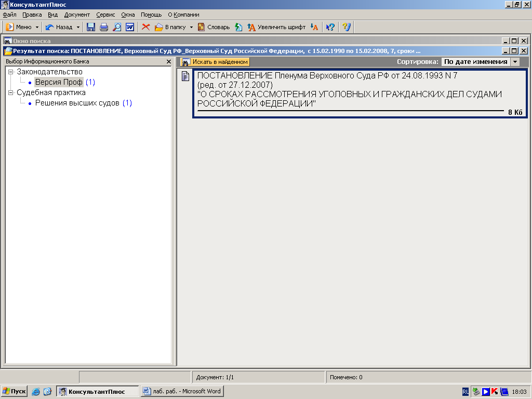Open the Словарь dictionary
This screenshot has height=399, width=532.
click(x=214, y=27)
